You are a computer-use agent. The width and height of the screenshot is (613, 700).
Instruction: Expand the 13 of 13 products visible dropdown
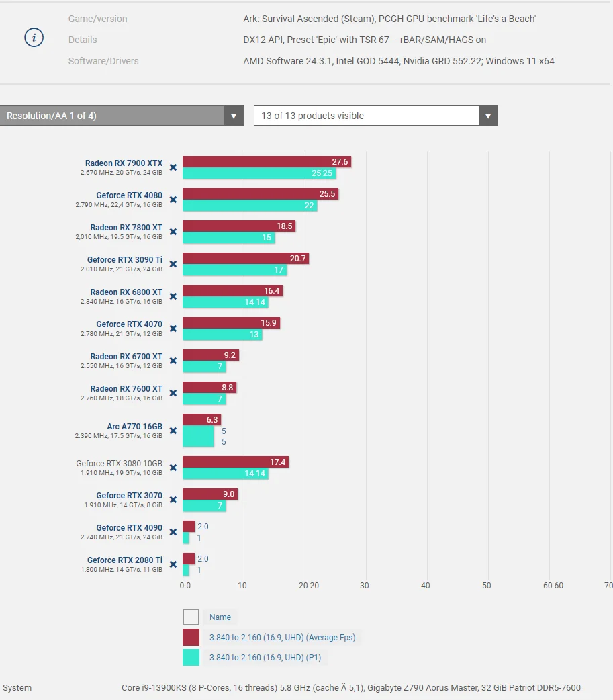click(375, 116)
